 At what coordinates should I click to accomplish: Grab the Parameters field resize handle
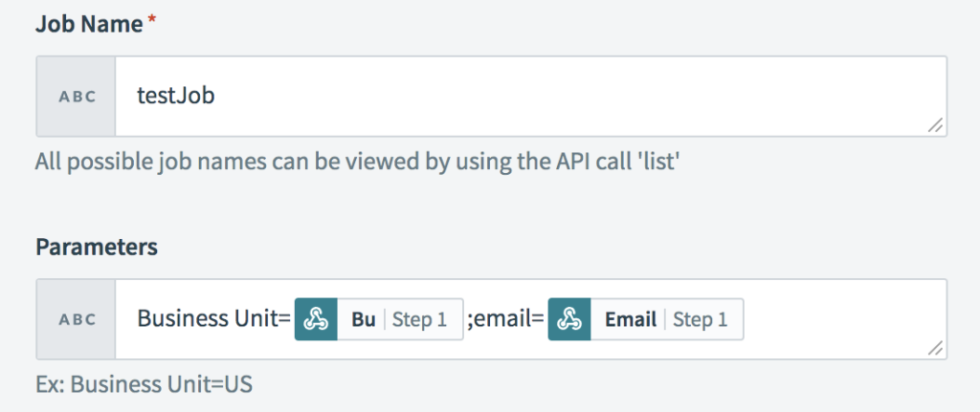click(935, 348)
